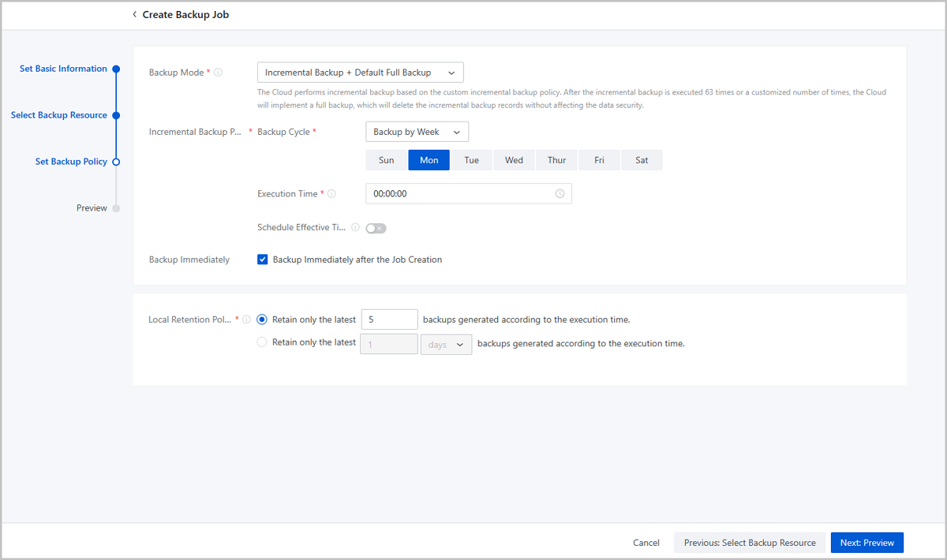Viewport: 947px width, 560px height.
Task: Click the back arrow beside Create Backup Job
Action: pyautogui.click(x=135, y=15)
